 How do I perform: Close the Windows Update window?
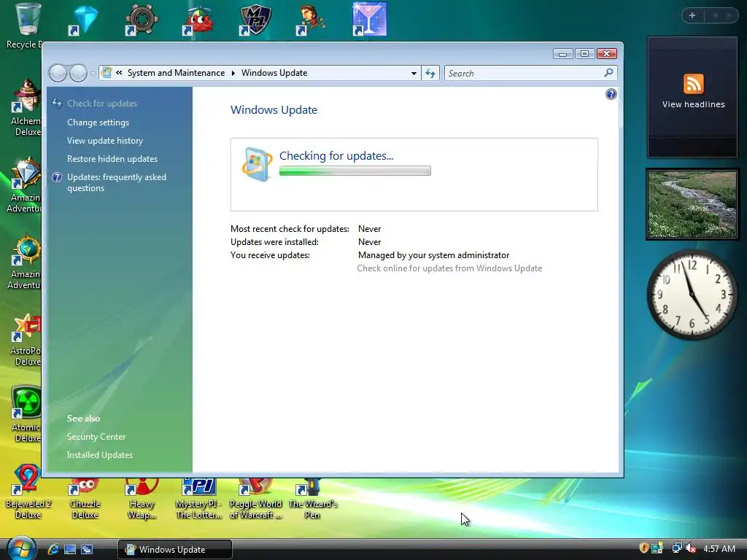[x=606, y=54]
